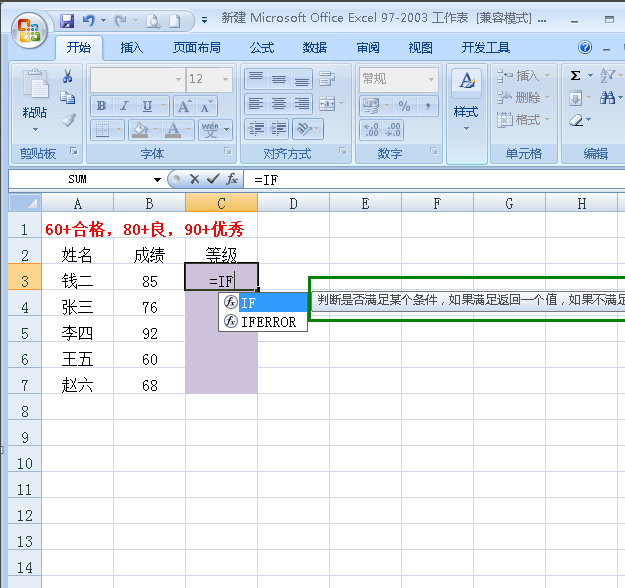
Task: Open clipboard group dialog launcher
Action: click(74, 151)
